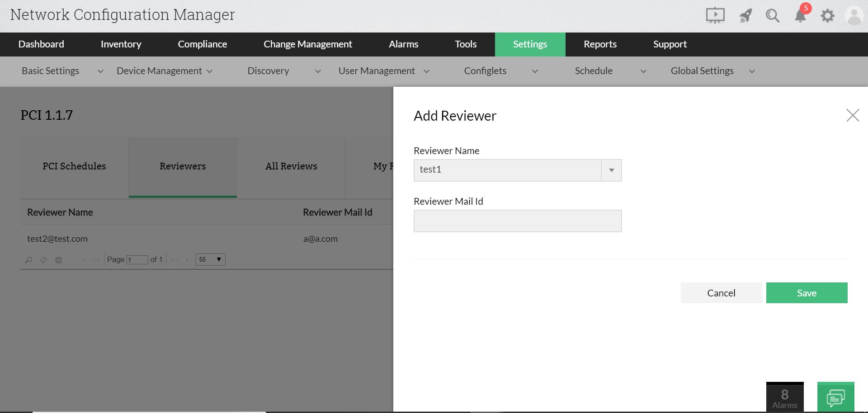
Task: Open the gear settings icon in header
Action: [x=827, y=16]
